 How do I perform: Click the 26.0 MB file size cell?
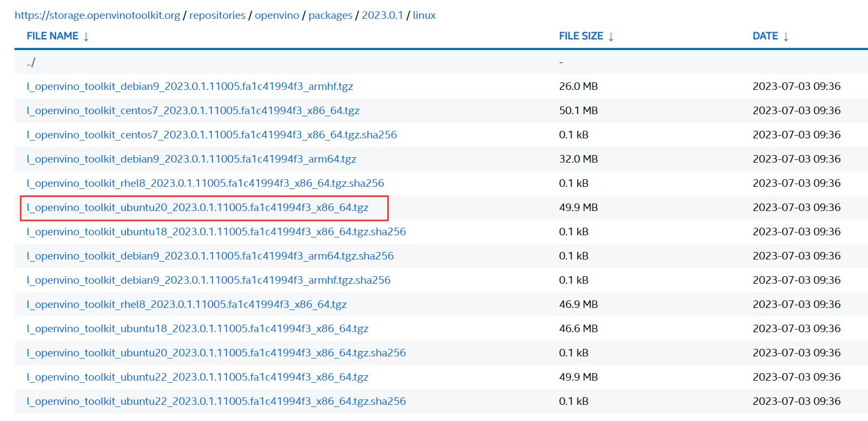point(579,86)
